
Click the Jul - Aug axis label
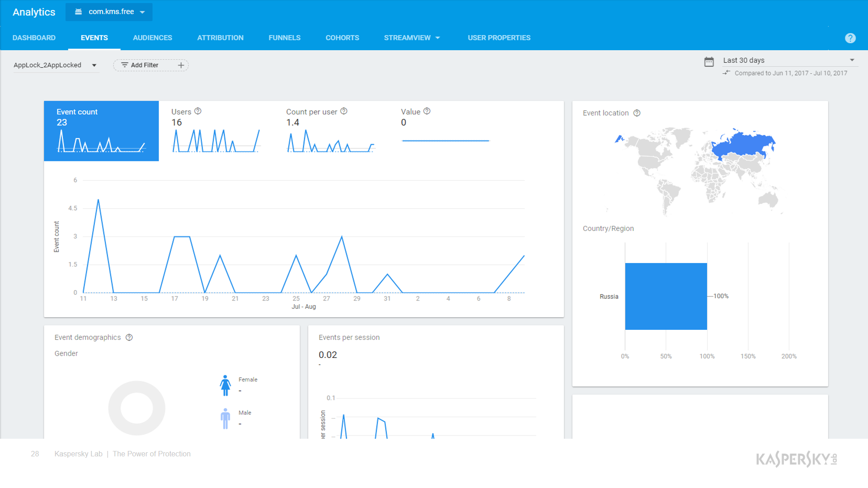coord(304,306)
